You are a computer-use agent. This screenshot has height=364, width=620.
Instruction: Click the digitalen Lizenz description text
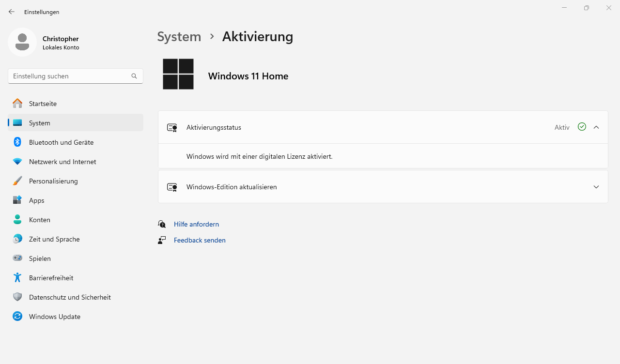(260, 156)
